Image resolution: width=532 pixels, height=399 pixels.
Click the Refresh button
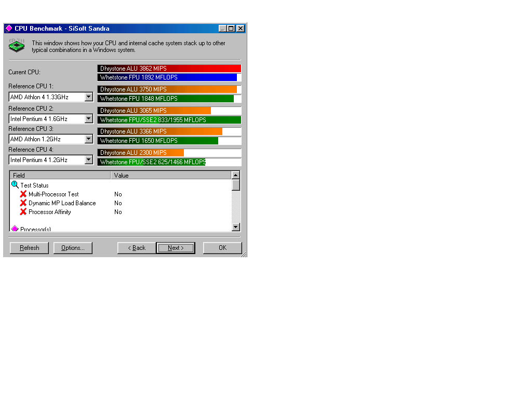pyautogui.click(x=29, y=248)
